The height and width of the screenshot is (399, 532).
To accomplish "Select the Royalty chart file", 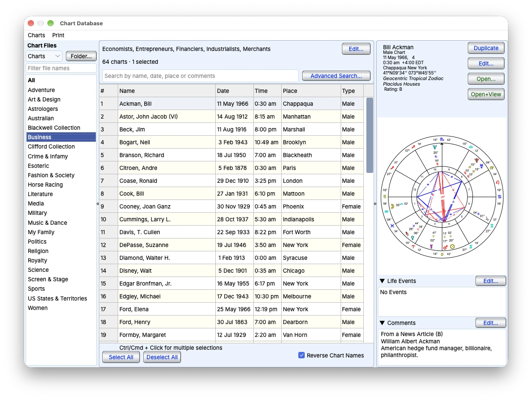I will 61,260.
